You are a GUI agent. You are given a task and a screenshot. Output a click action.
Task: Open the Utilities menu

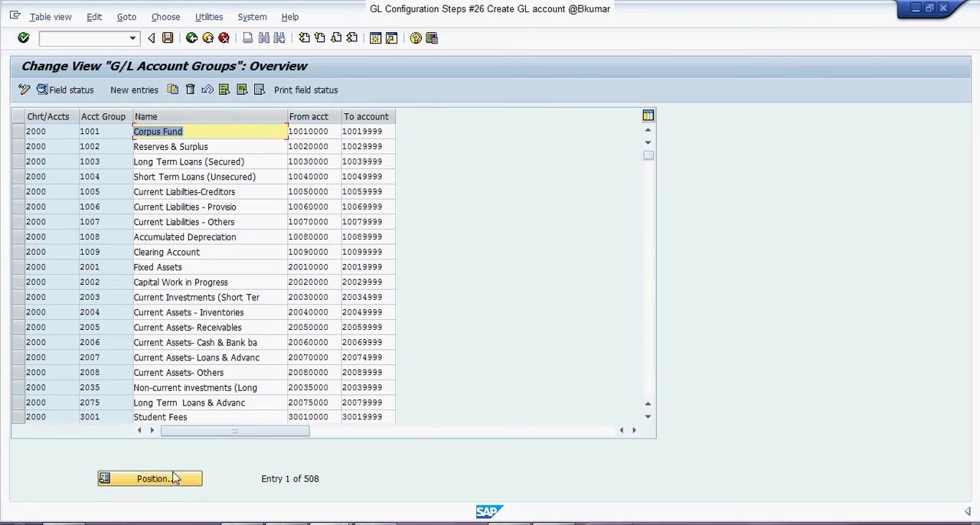point(209,17)
